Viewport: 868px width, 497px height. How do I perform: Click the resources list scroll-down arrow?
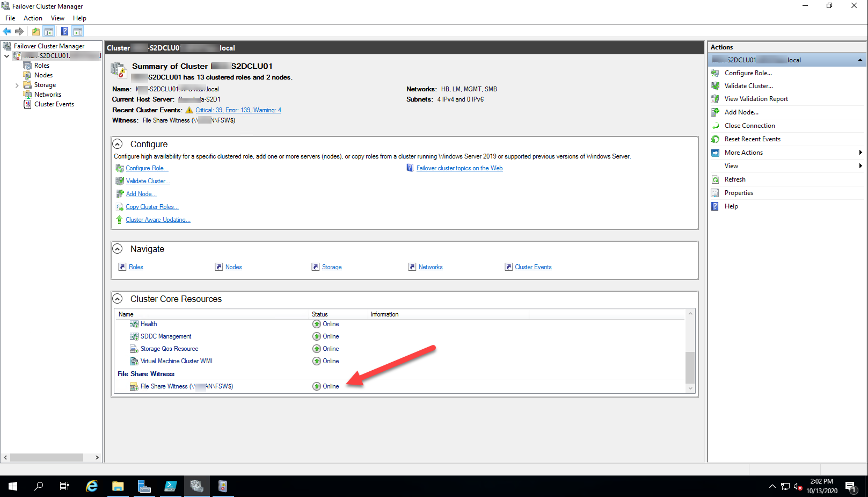(690, 388)
